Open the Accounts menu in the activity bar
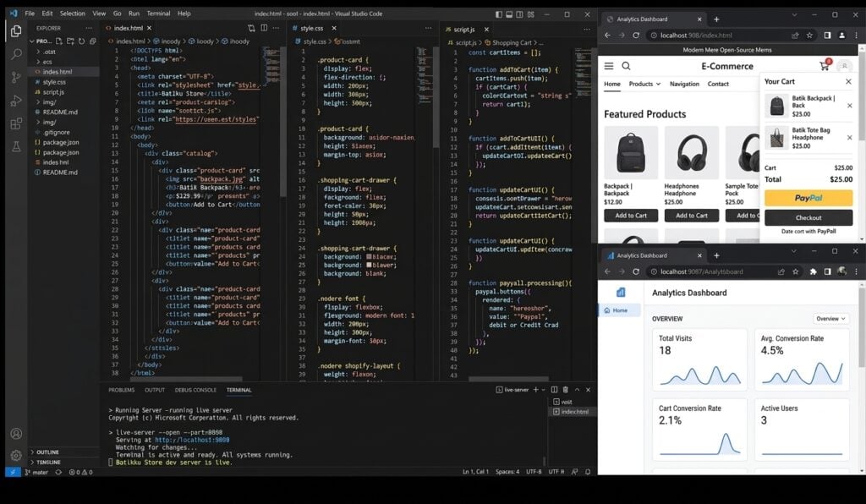The width and height of the screenshot is (866, 504). click(16, 433)
